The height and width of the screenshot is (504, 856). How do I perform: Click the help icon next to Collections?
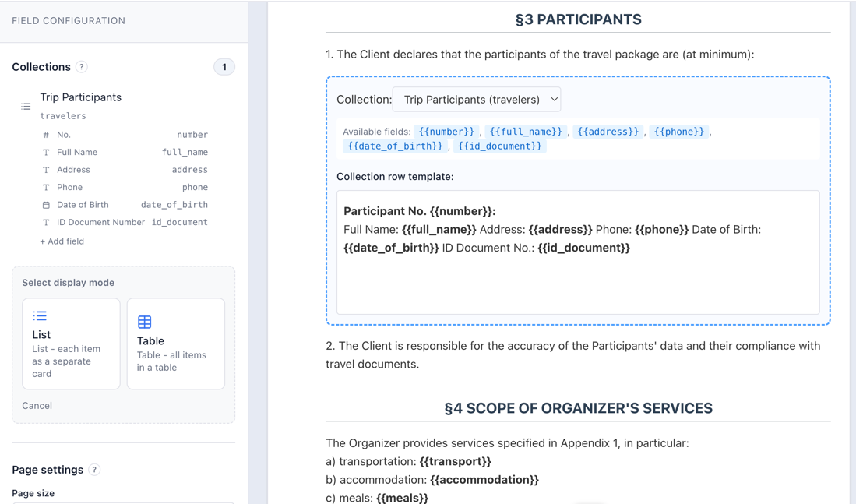[x=82, y=67]
